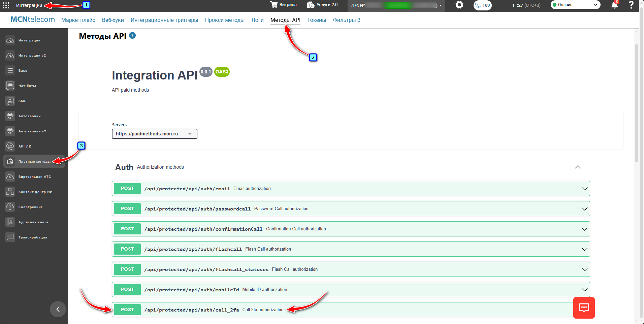Select Транскрибация in the sidebar
This screenshot has height=324, width=644.
(33, 237)
